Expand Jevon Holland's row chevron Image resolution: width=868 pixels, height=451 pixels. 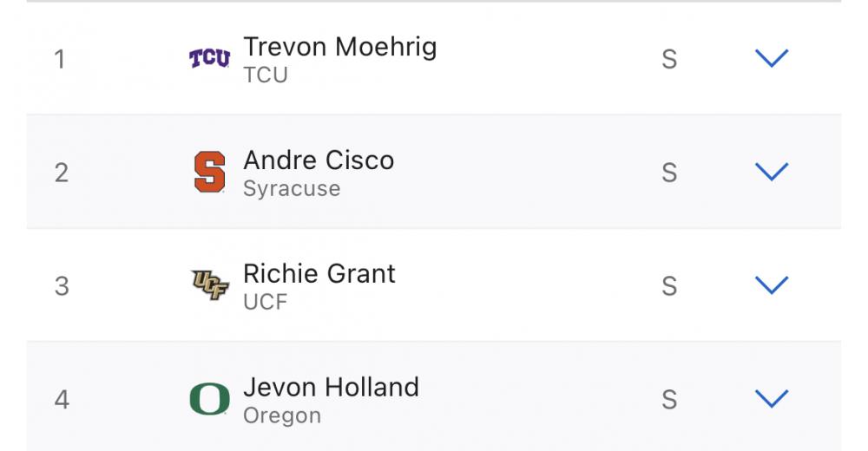[x=771, y=399]
